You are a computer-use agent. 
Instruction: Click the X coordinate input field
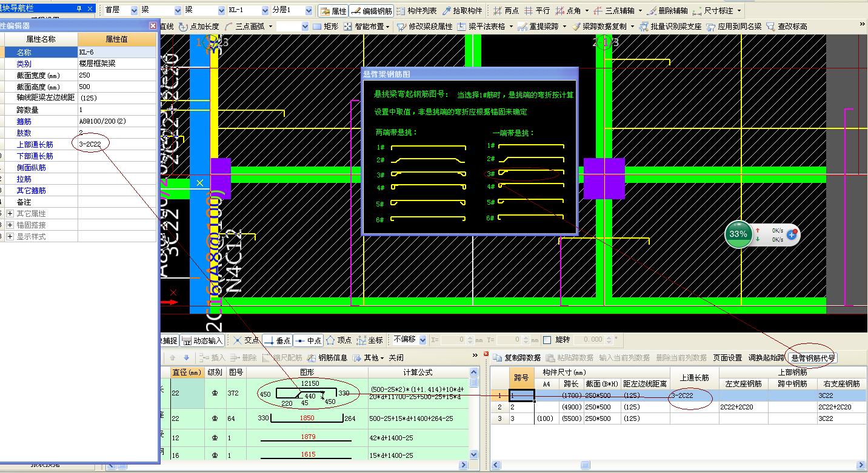[453, 340]
